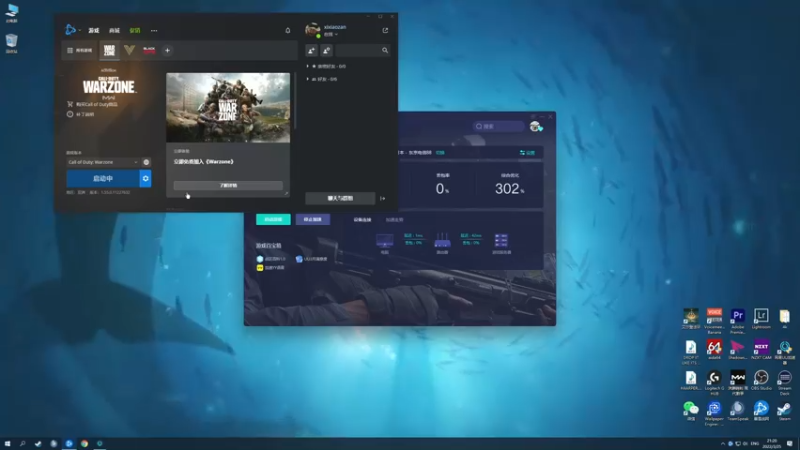The image size is (800, 450).
Task: Open the first top navigation item in Battle.net
Action: [94, 31]
